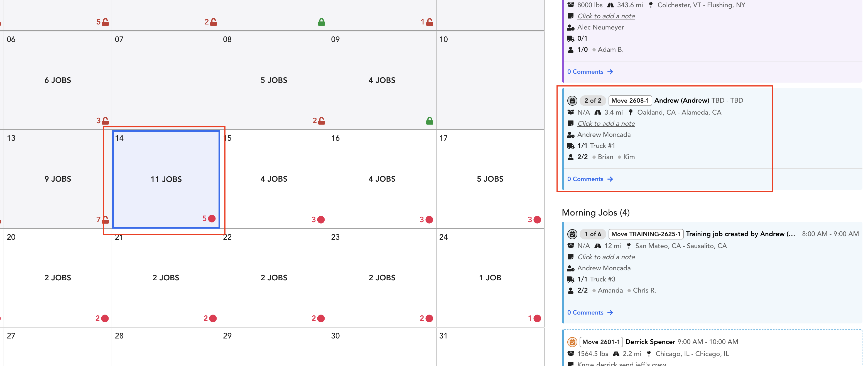
Task: Click the crew person icon next to Amanda
Action: (570, 290)
